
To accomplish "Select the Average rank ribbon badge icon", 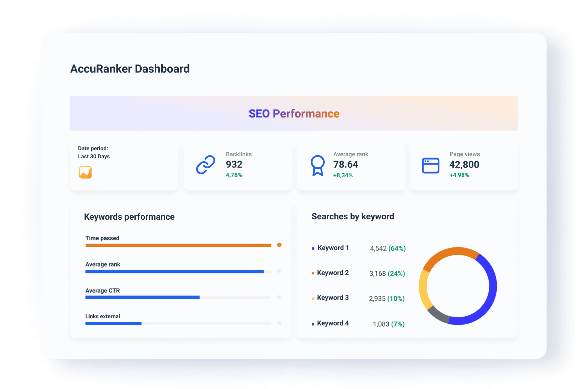I will (x=318, y=165).
